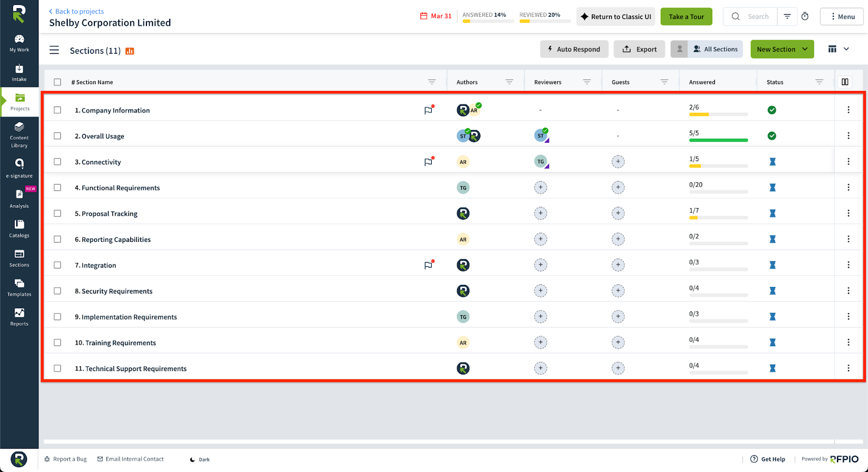Tick the select-all checkbox in table header
This screenshot has height=472, width=868.
[x=58, y=82]
